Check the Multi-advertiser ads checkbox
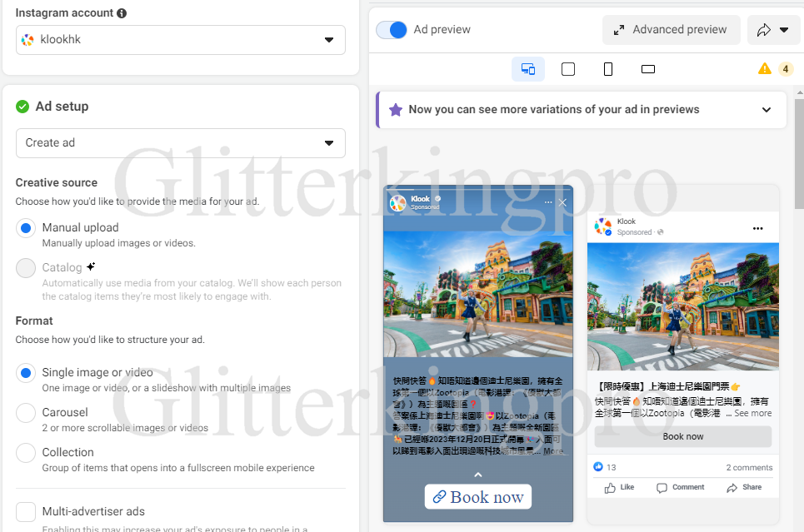This screenshot has width=804, height=532. (x=26, y=511)
